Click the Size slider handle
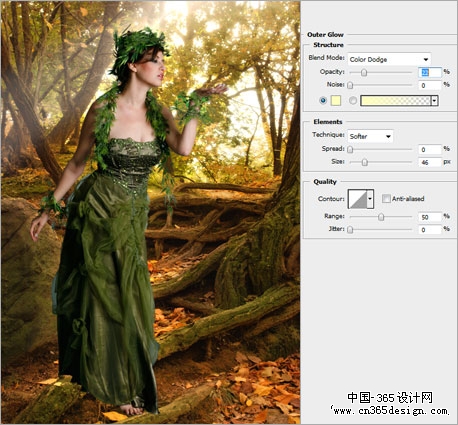 pyautogui.click(x=365, y=162)
